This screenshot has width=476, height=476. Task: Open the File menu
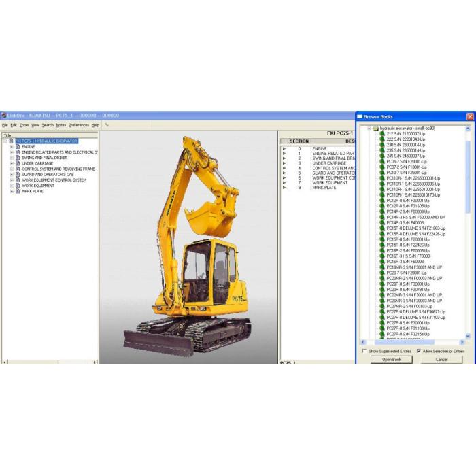pyautogui.click(x=5, y=125)
